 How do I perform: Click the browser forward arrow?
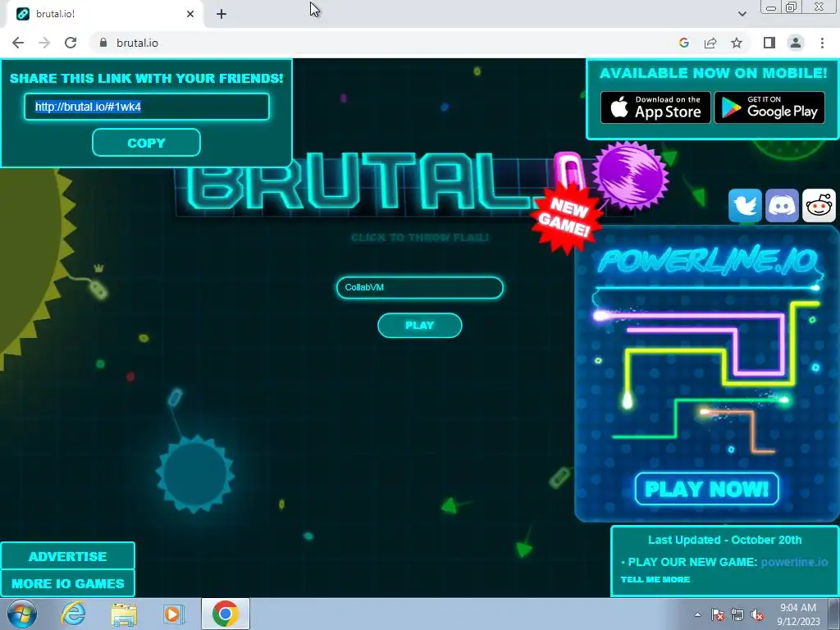[44, 43]
